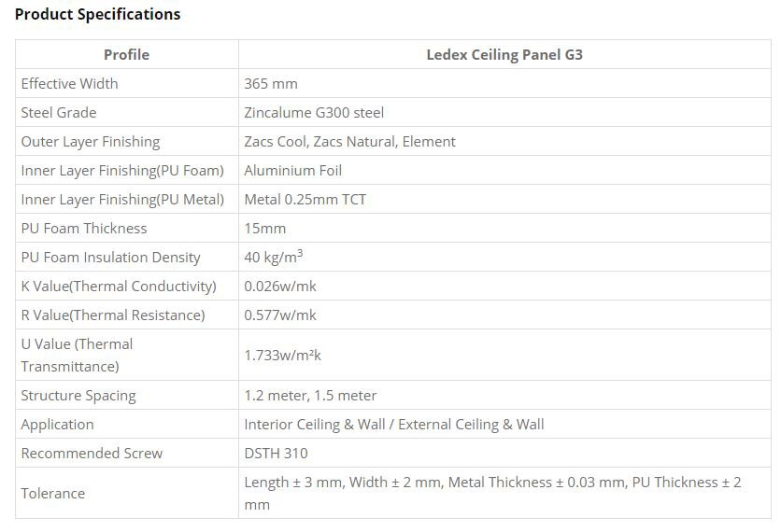This screenshot has height=532, width=781.
Task: Click the K Value(Thermal Conductivity) label
Action: (x=119, y=286)
